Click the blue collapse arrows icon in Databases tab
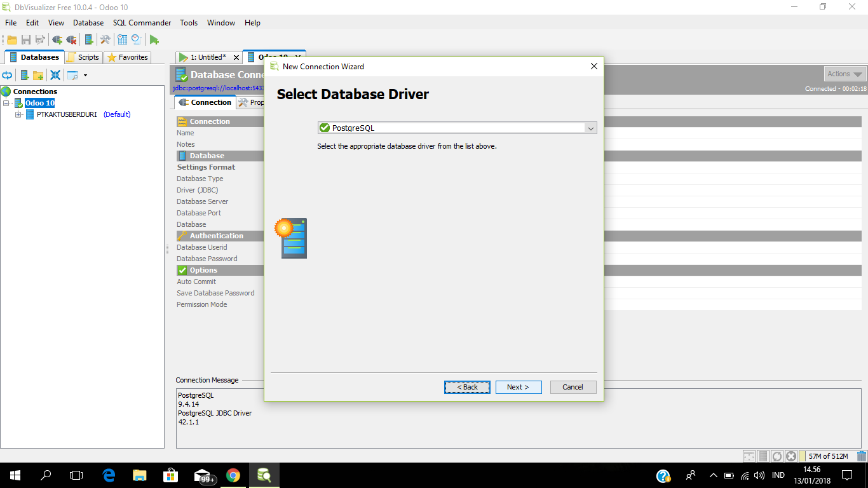The image size is (868, 488). point(55,75)
